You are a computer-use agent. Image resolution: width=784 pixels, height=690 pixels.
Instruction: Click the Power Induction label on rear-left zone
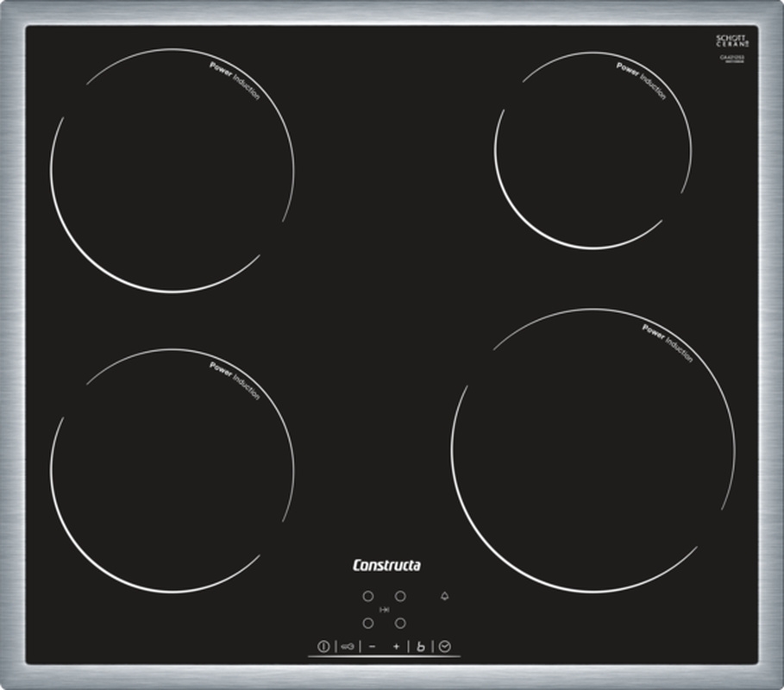pyautogui.click(x=235, y=80)
